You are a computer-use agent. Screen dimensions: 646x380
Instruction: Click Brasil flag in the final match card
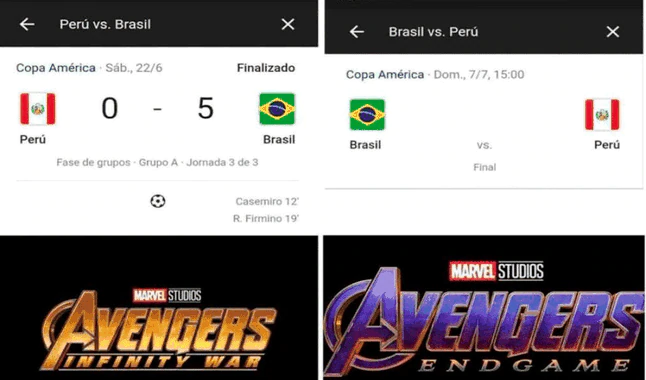point(367,115)
